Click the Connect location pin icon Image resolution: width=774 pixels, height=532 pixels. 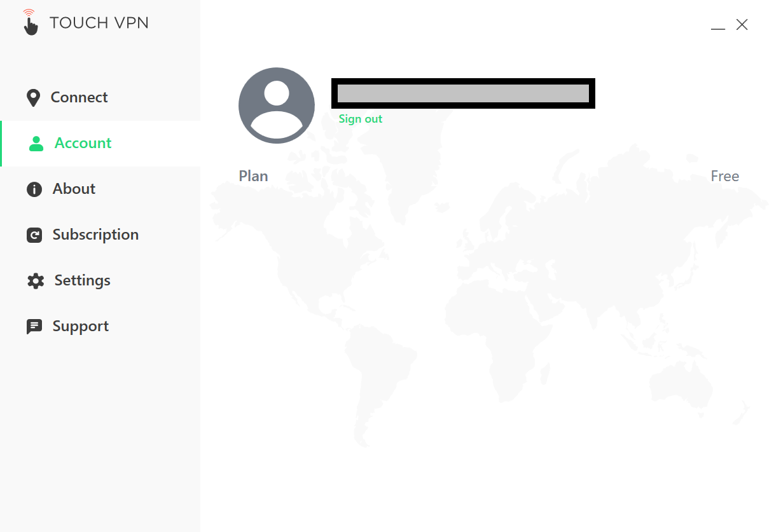click(33, 98)
